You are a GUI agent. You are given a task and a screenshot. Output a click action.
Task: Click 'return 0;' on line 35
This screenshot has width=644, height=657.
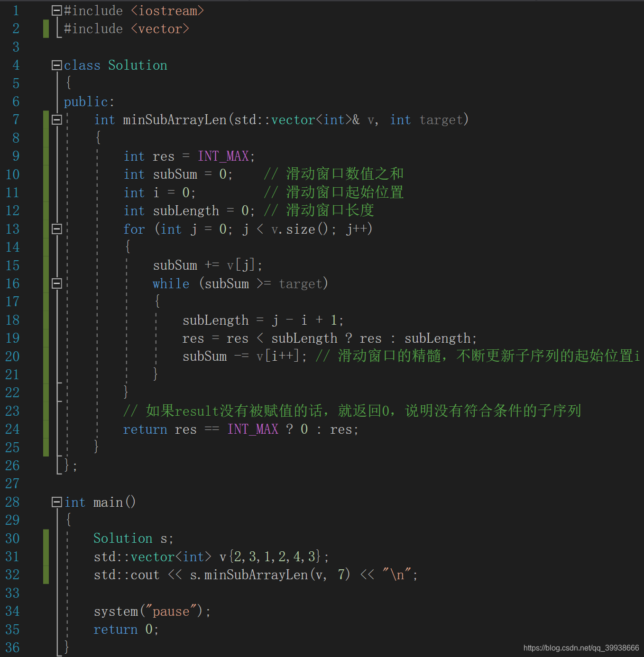(126, 630)
